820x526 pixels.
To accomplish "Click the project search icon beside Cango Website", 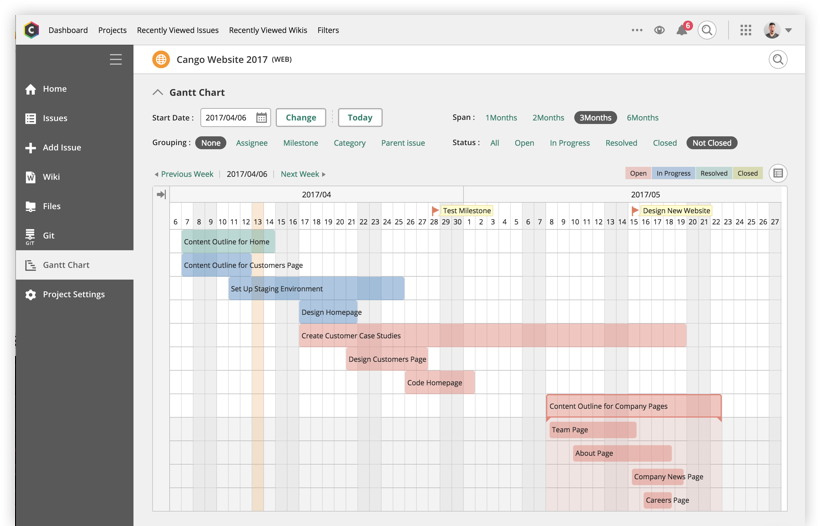I will point(777,60).
